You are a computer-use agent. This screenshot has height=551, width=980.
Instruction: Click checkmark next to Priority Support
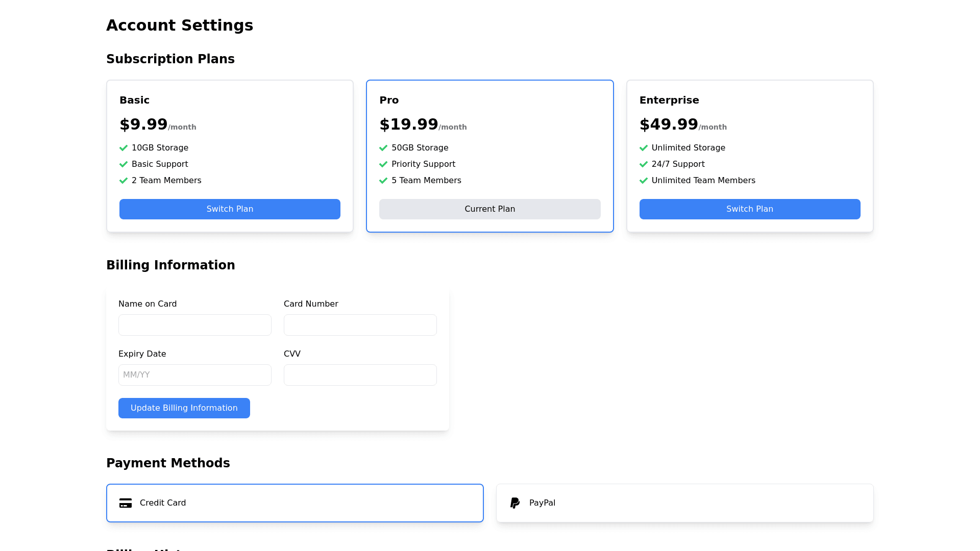click(x=383, y=164)
